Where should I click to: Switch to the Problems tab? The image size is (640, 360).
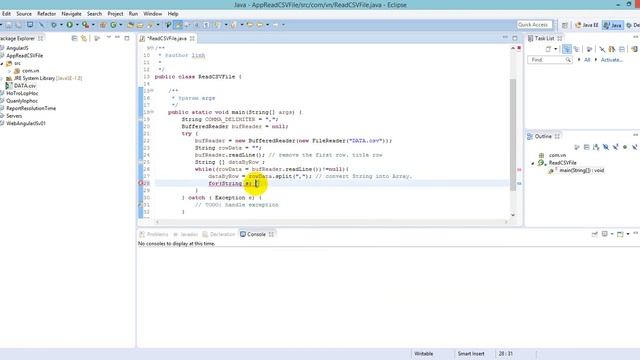point(153,234)
